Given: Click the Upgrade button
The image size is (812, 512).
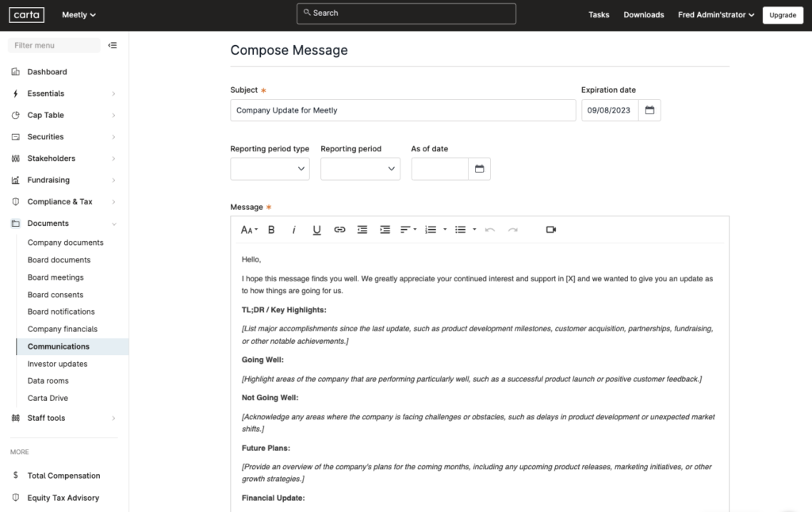Looking at the screenshot, I should [783, 15].
